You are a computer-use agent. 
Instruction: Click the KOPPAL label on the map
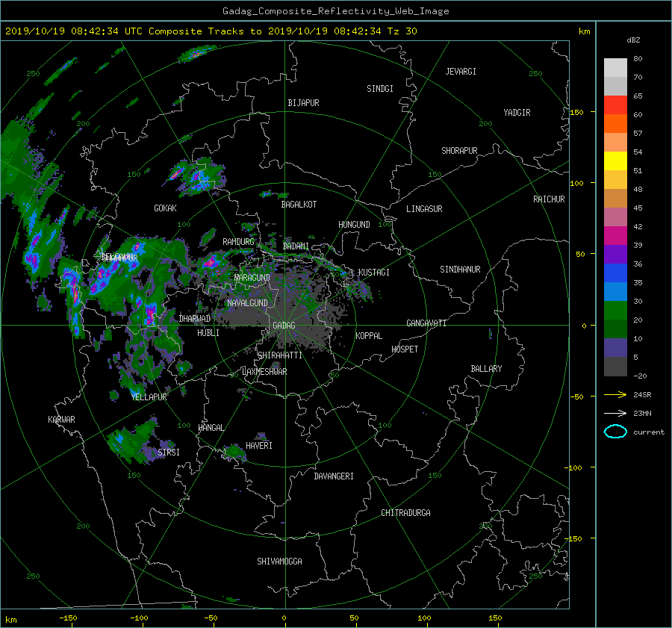coord(369,336)
